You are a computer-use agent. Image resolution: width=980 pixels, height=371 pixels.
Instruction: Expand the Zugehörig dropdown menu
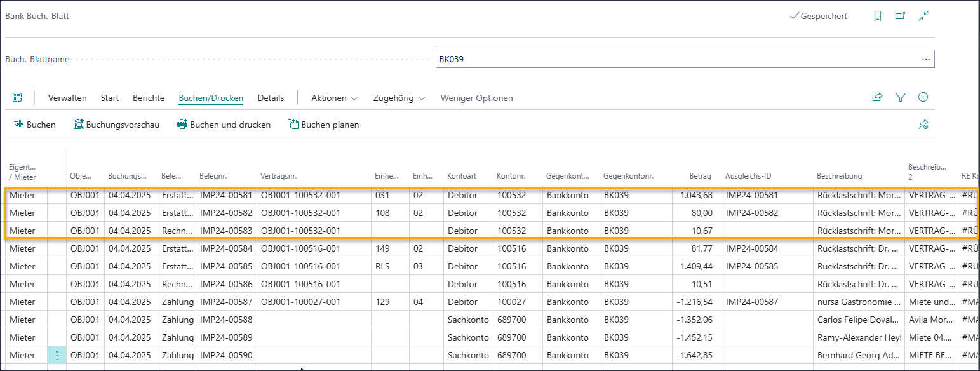[x=399, y=98]
